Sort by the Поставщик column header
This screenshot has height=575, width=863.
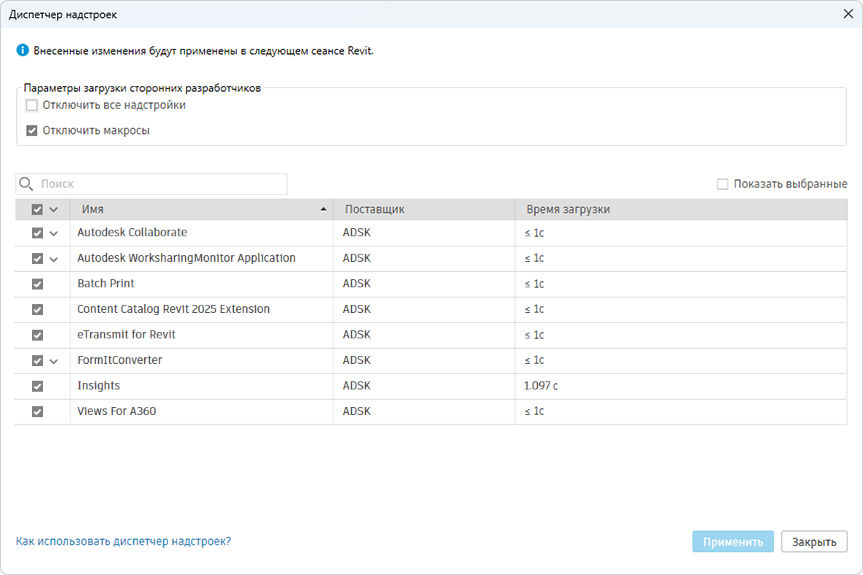424,209
